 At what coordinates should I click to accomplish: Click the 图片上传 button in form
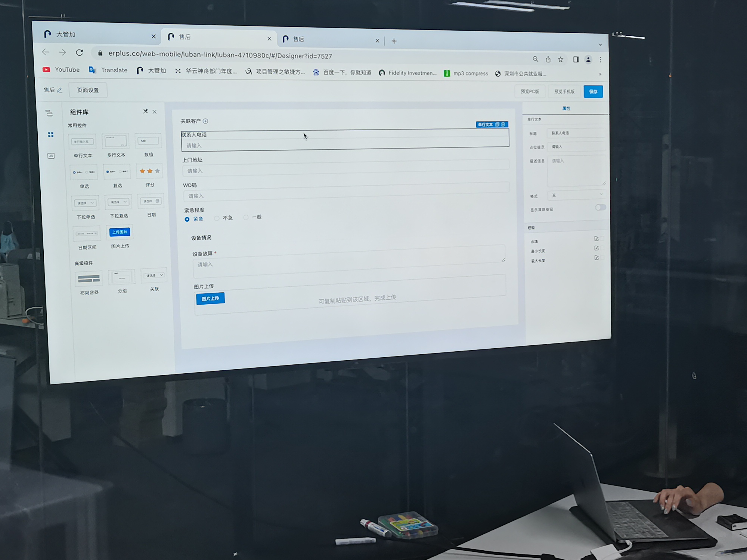210,299
